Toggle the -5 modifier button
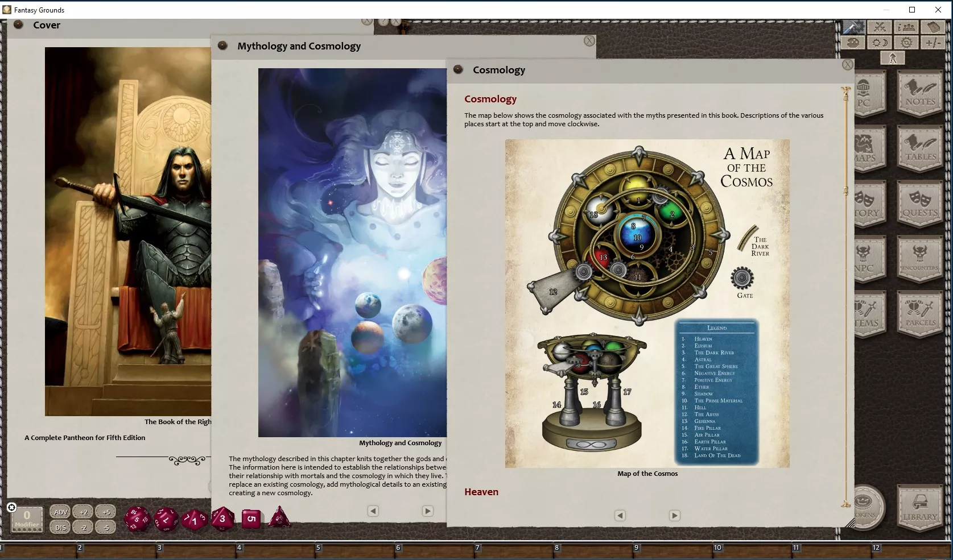Viewport: 953px width, 560px height. 106,528
